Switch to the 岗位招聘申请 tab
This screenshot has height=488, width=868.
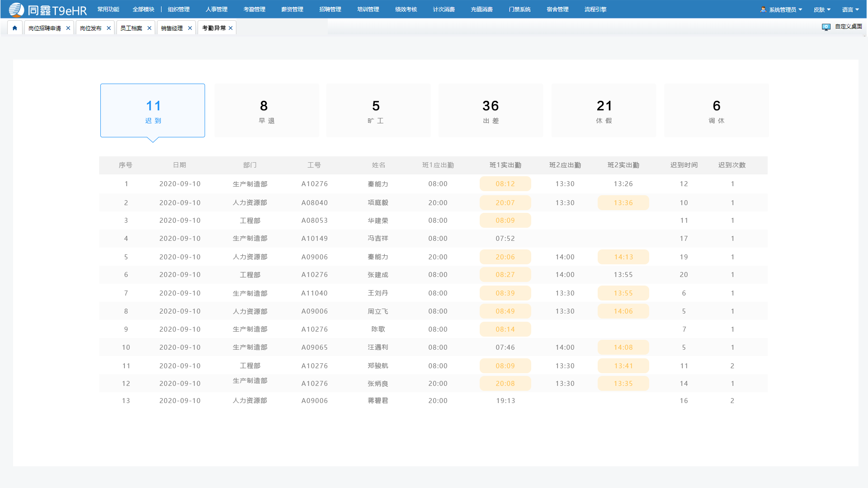pyautogui.click(x=45, y=28)
